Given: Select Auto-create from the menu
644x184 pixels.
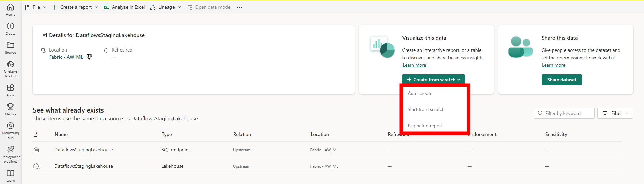Looking at the screenshot, I should click(420, 93).
